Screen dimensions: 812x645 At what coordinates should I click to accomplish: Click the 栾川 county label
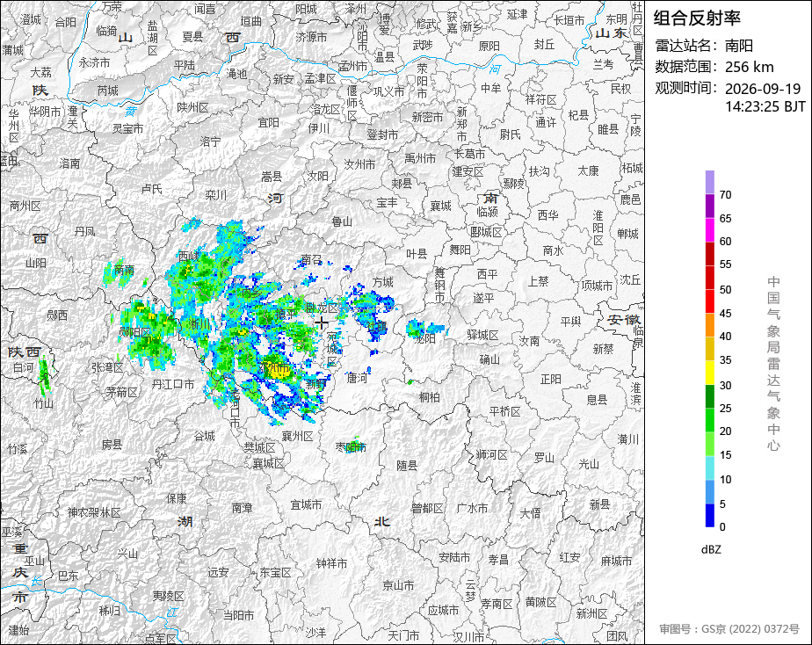coord(215,195)
